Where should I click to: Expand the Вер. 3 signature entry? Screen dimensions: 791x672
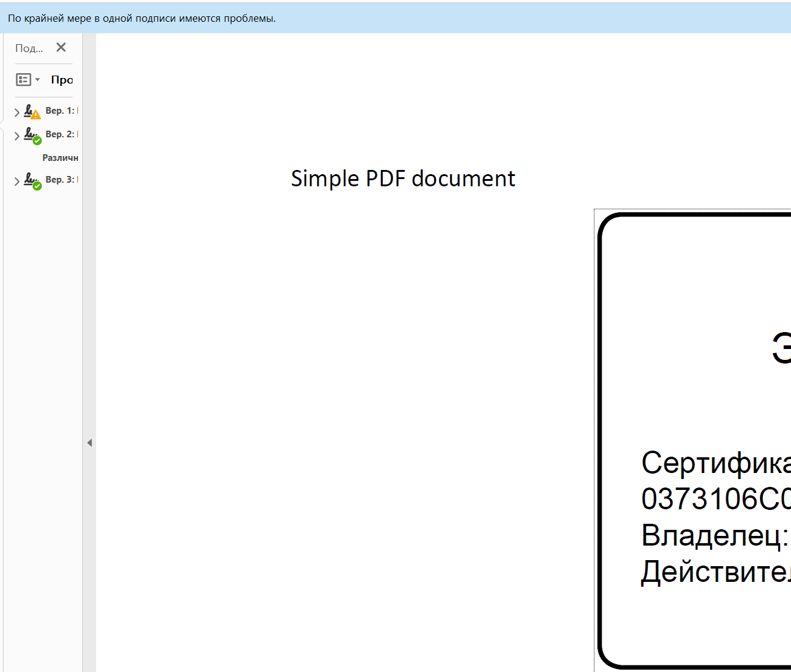[x=17, y=181]
